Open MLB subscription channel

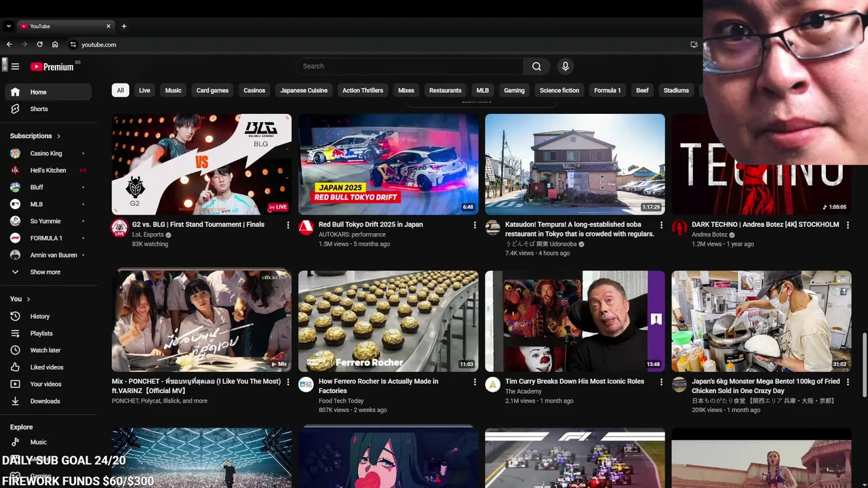point(48,204)
